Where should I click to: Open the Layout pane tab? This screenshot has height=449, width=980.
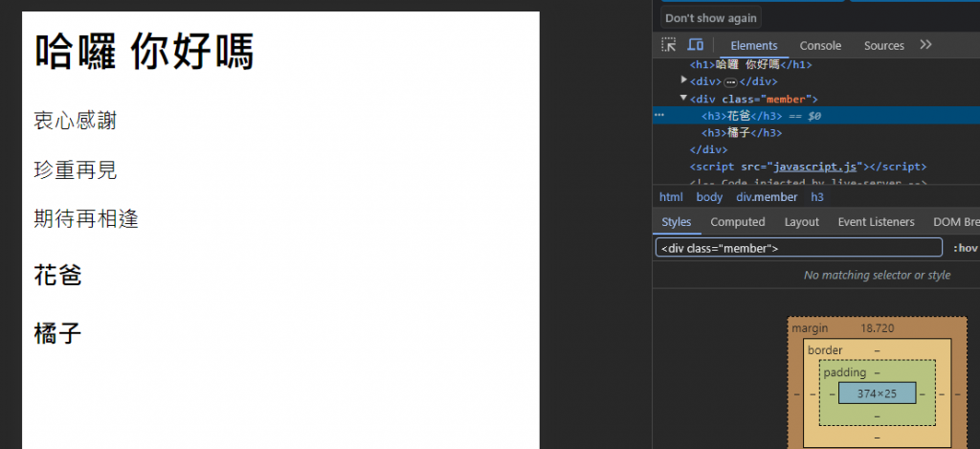[801, 222]
